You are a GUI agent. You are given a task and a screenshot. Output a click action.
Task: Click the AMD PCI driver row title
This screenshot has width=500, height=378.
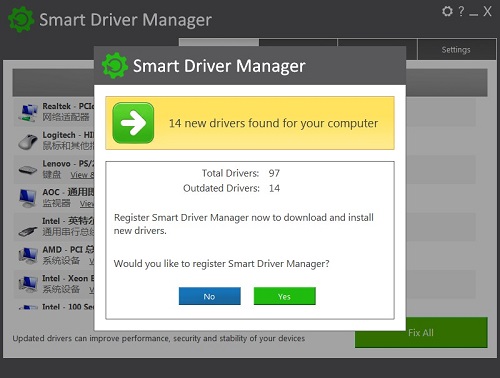pos(68,249)
